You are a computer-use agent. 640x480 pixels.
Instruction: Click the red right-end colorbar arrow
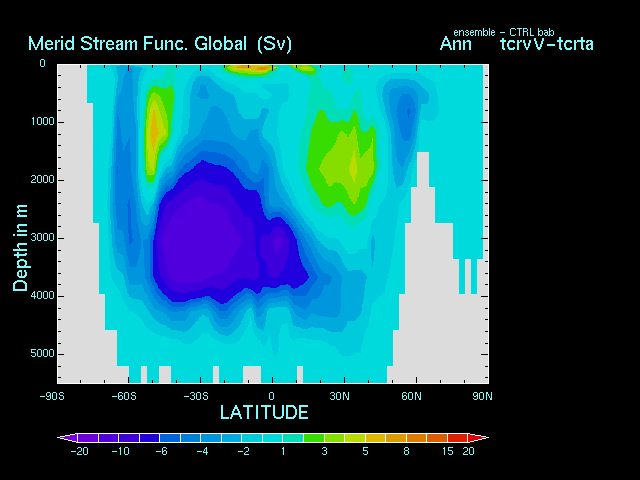[x=478, y=438]
